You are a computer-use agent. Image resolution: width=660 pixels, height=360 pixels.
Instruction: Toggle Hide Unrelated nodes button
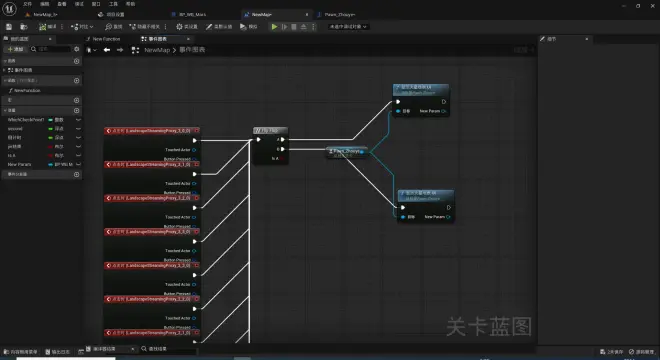pyautogui.click(x=144, y=27)
